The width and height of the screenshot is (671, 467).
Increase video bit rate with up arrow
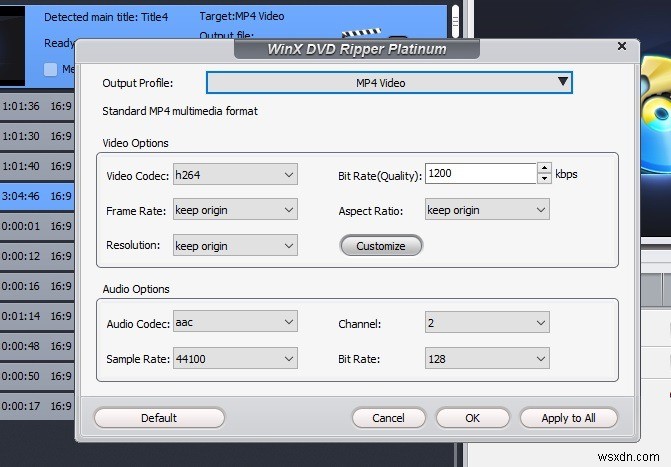[x=544, y=168]
